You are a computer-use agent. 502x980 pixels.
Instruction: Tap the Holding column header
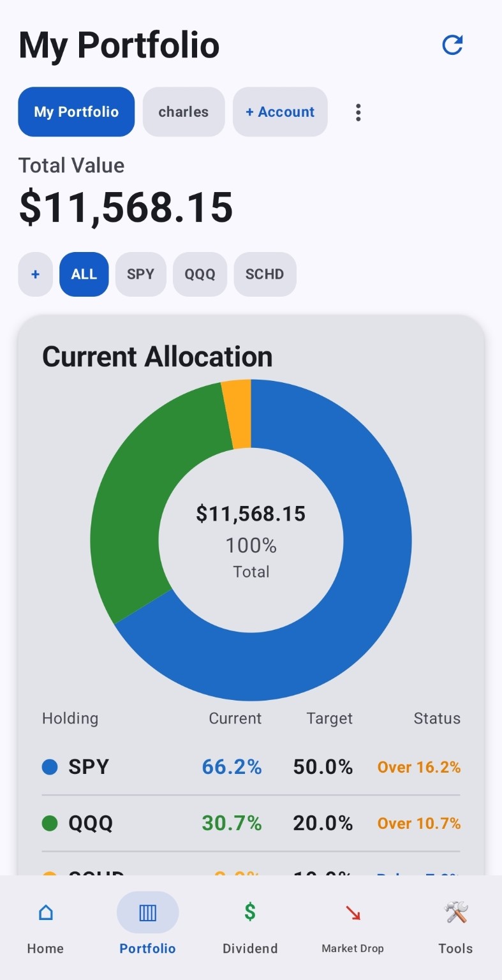70,718
